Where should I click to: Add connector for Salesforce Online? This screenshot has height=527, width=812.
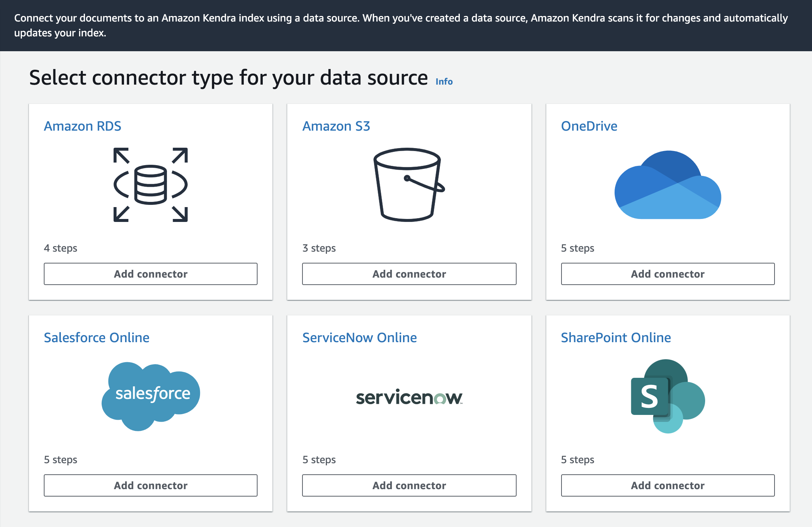tap(151, 485)
